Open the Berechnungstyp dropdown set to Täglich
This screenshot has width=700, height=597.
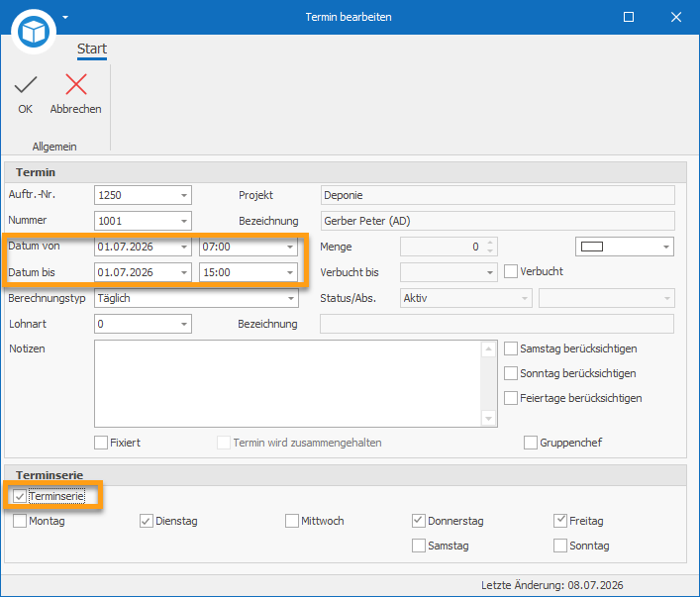(x=291, y=298)
